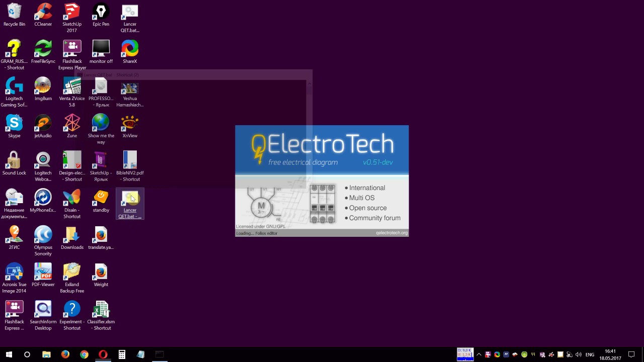
Task: Launch CCleaner from the desktop
Action: (43, 15)
